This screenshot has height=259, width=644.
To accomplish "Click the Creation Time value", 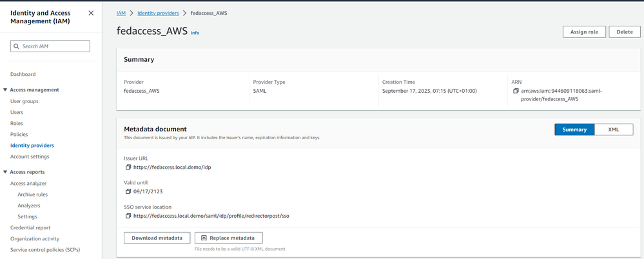I will tap(429, 91).
